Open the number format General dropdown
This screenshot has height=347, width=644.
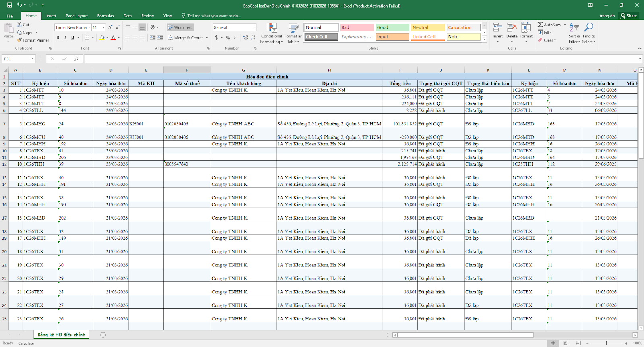(x=254, y=27)
